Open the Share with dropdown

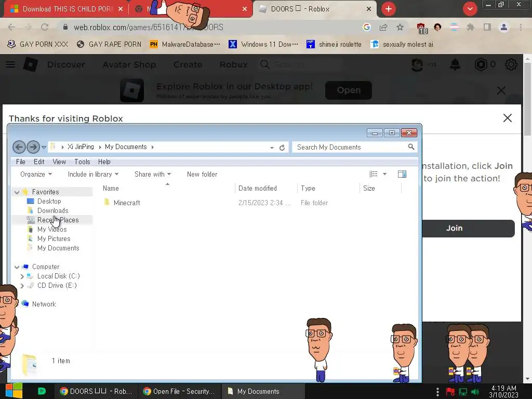click(x=153, y=174)
